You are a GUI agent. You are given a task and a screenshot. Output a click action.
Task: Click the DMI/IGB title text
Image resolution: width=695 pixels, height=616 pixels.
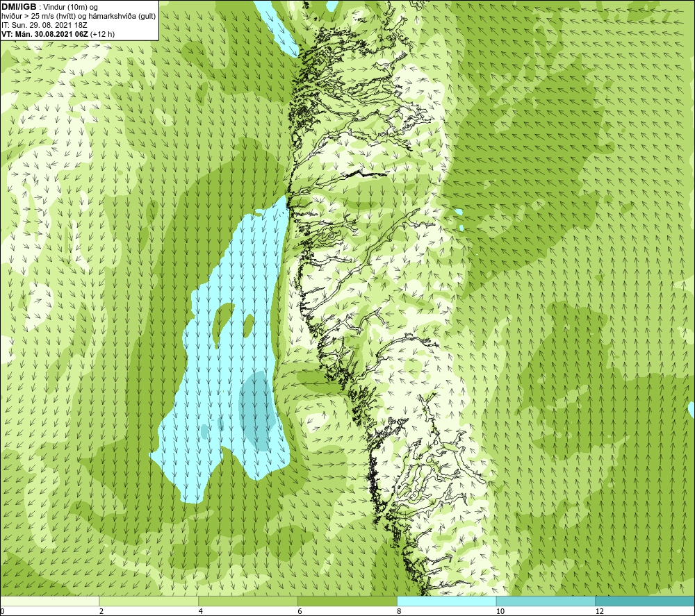[19, 7]
